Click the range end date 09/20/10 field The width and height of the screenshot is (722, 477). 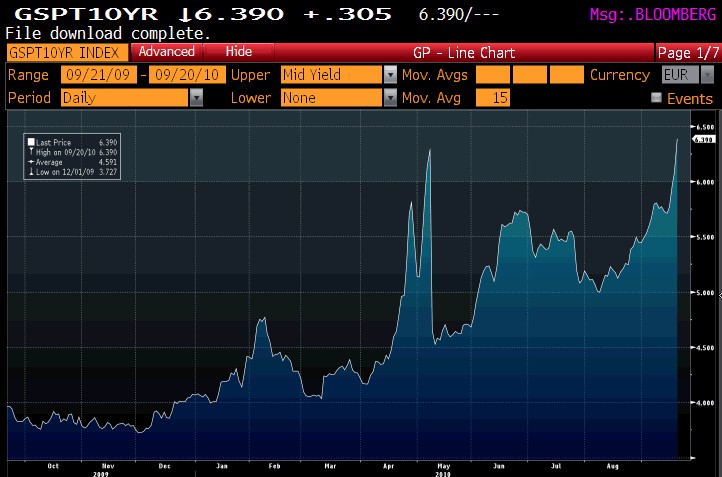pyautogui.click(x=186, y=75)
